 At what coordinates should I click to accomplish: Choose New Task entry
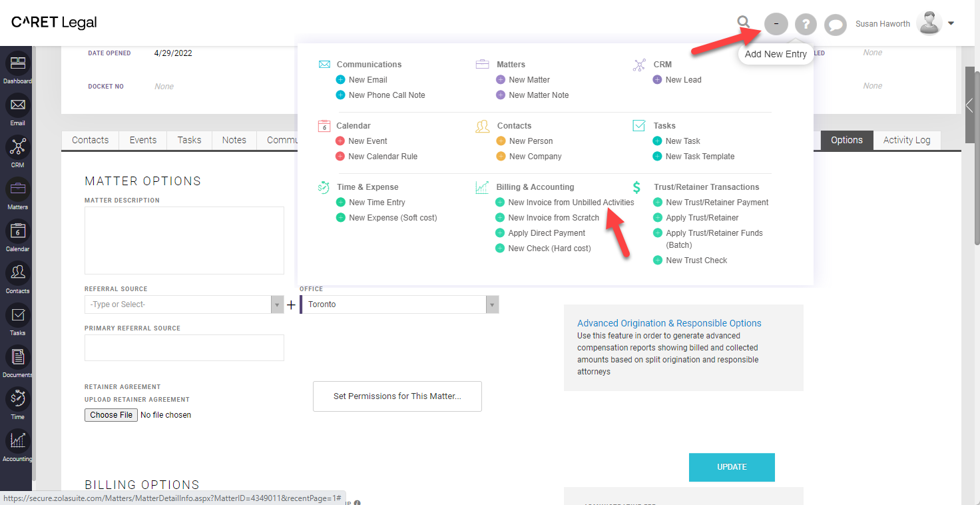(x=682, y=141)
